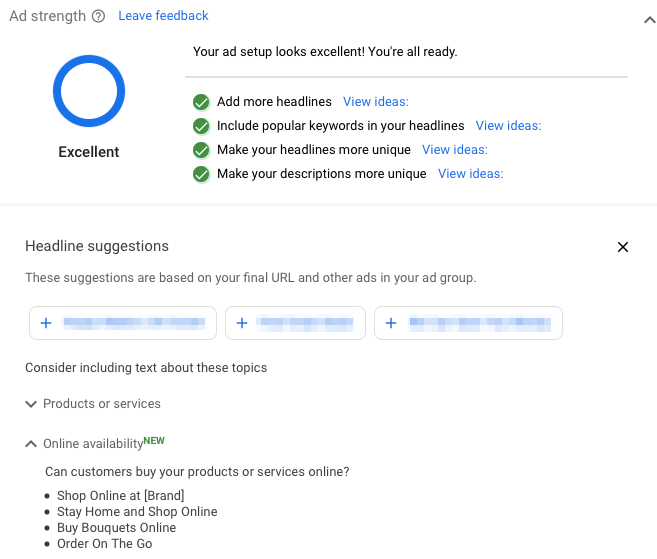View ideas for making descriptions more unique
This screenshot has width=657, height=559.
[470, 174]
